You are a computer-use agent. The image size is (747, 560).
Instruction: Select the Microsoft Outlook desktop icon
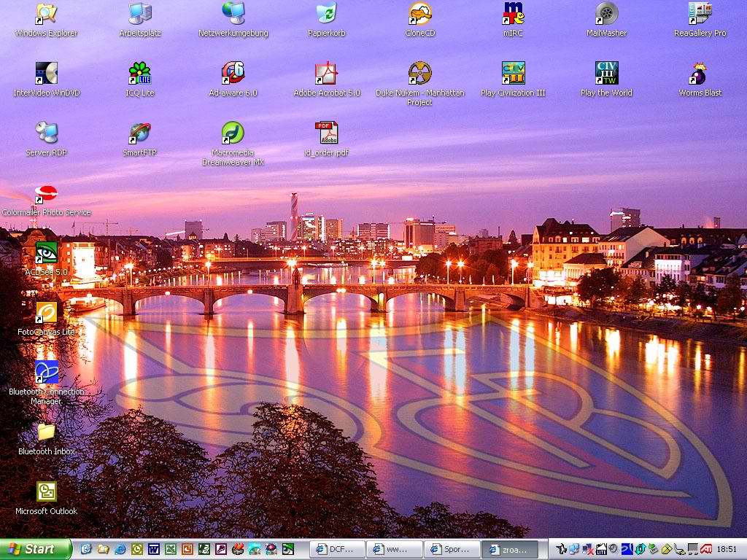[x=46, y=499]
